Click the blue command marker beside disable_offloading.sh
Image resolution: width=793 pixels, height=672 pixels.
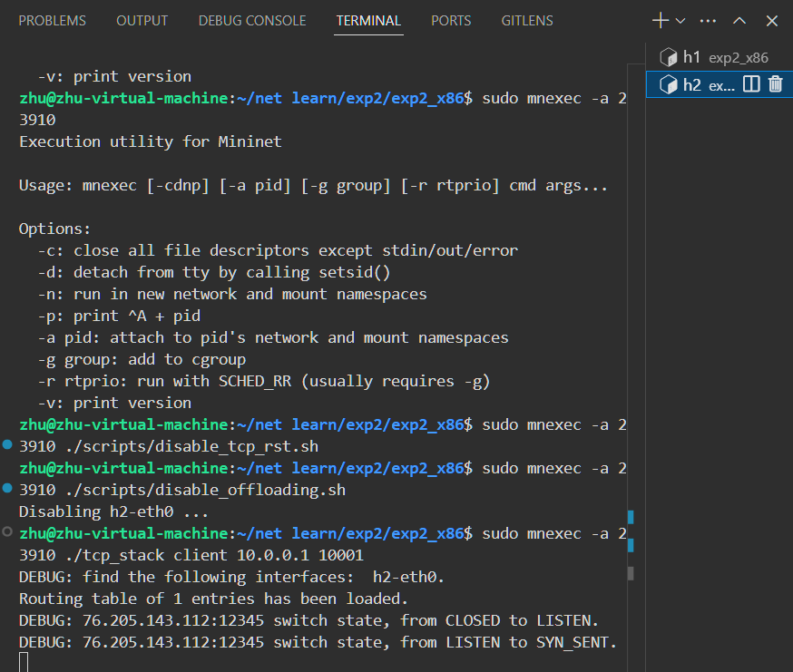click(x=7, y=488)
